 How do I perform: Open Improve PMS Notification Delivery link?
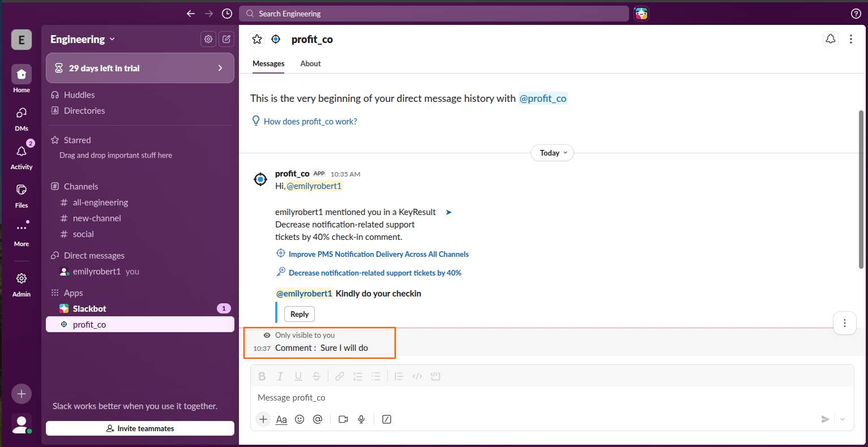379,255
